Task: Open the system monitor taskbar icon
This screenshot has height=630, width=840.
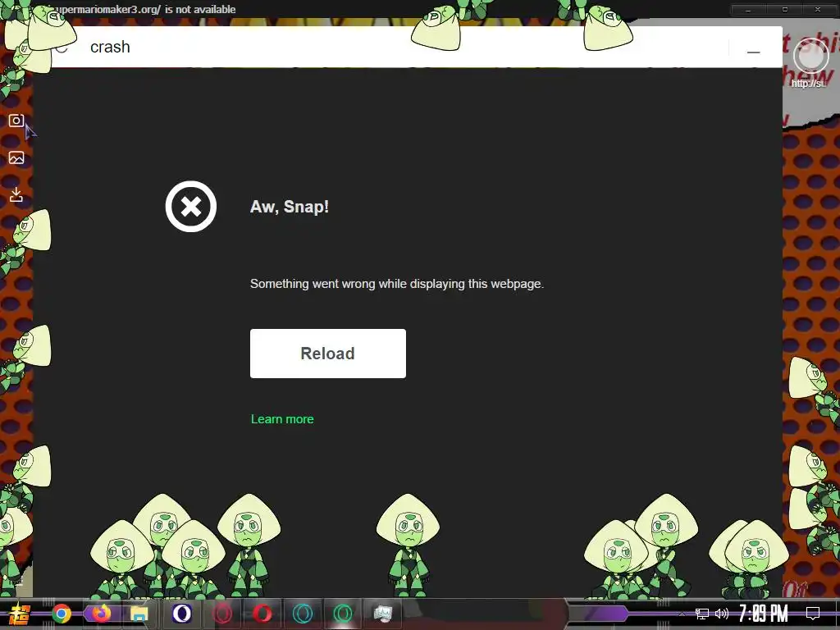Action: click(383, 614)
